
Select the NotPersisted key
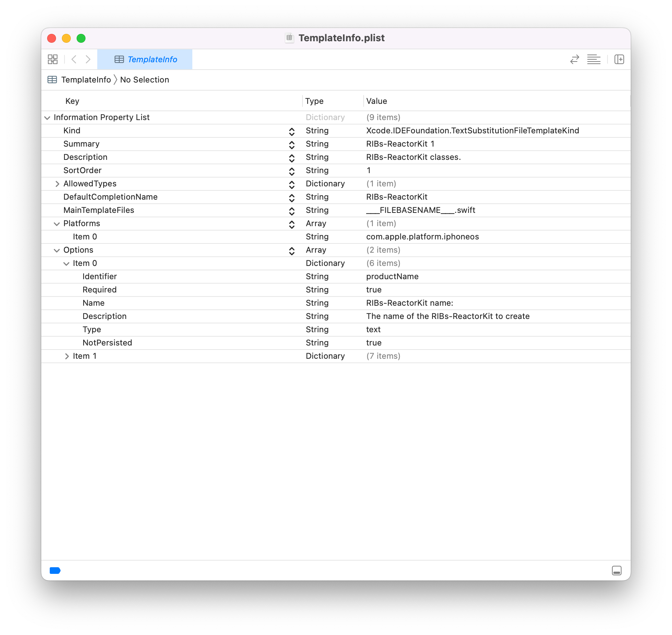(x=107, y=343)
